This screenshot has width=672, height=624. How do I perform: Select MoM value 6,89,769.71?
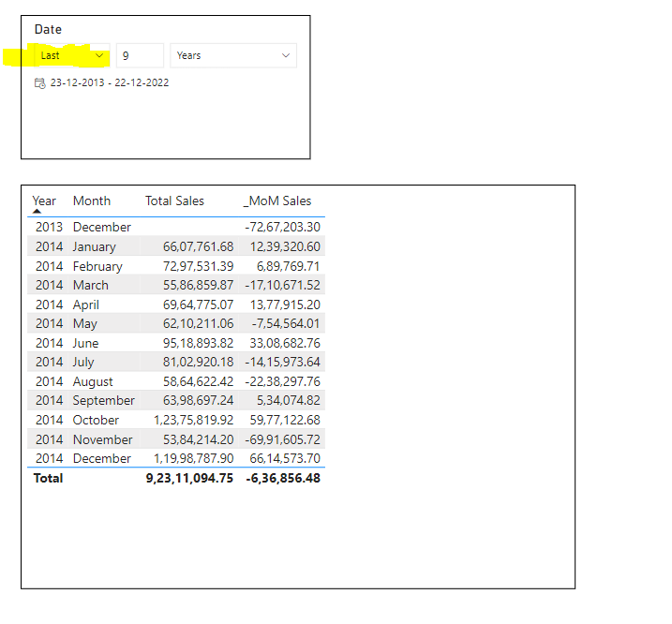pyautogui.click(x=289, y=267)
